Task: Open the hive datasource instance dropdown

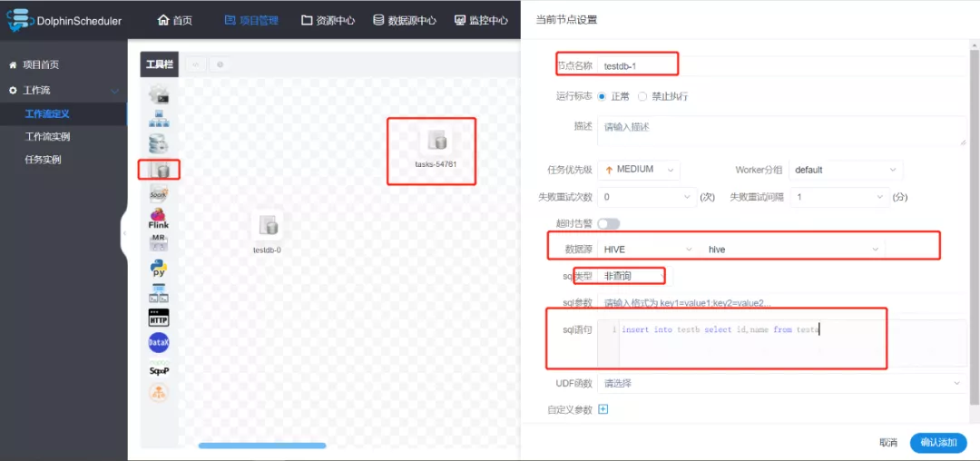Action: [793, 250]
